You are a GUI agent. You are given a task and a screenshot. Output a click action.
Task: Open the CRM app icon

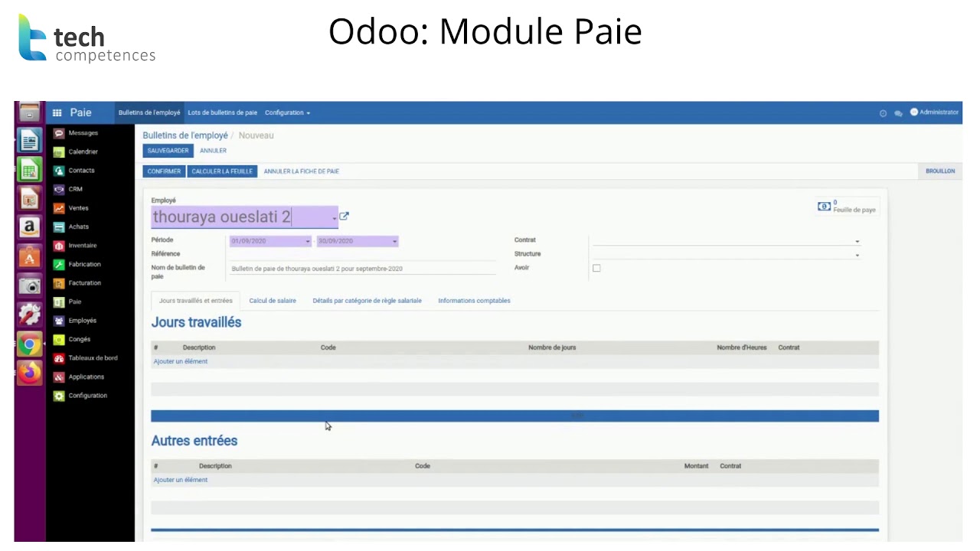[59, 189]
